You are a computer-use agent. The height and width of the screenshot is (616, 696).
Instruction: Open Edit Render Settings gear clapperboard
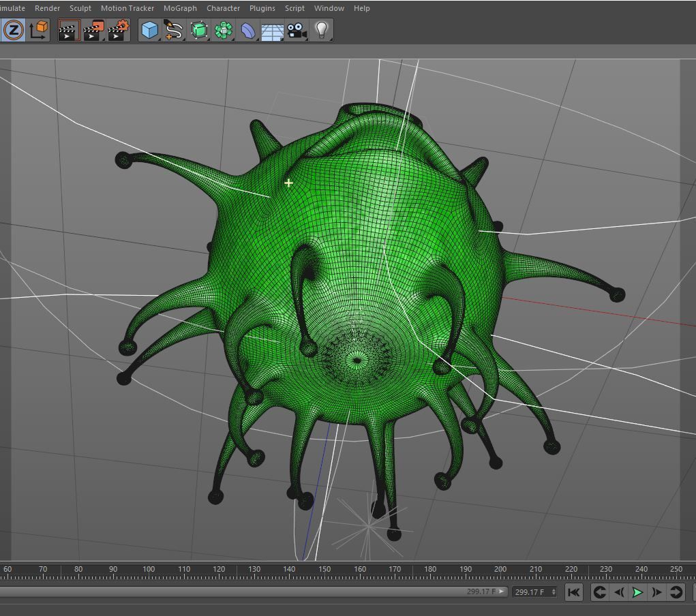coord(118,30)
